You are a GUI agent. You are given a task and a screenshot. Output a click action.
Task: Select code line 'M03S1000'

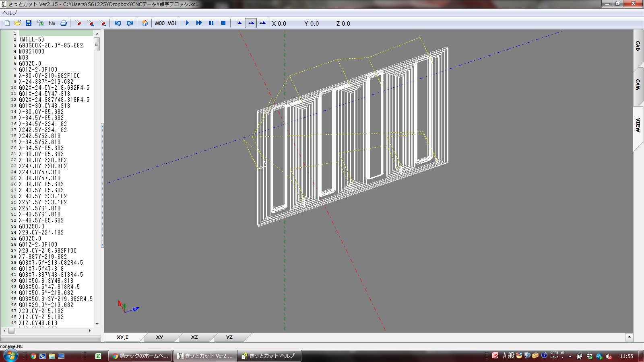click(x=32, y=51)
